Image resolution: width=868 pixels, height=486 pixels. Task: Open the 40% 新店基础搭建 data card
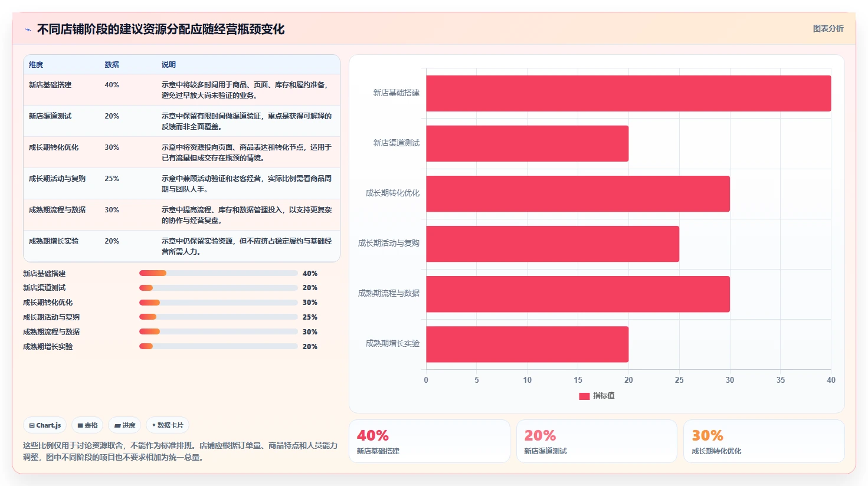(x=430, y=441)
